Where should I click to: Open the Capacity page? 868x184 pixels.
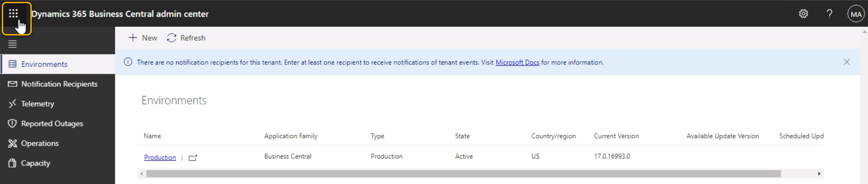(x=35, y=163)
